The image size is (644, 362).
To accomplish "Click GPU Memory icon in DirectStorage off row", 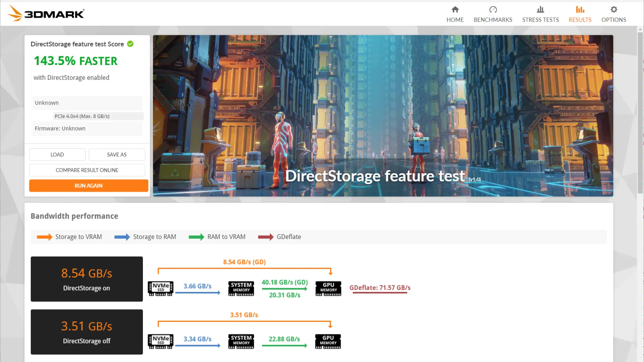I will (x=328, y=341).
